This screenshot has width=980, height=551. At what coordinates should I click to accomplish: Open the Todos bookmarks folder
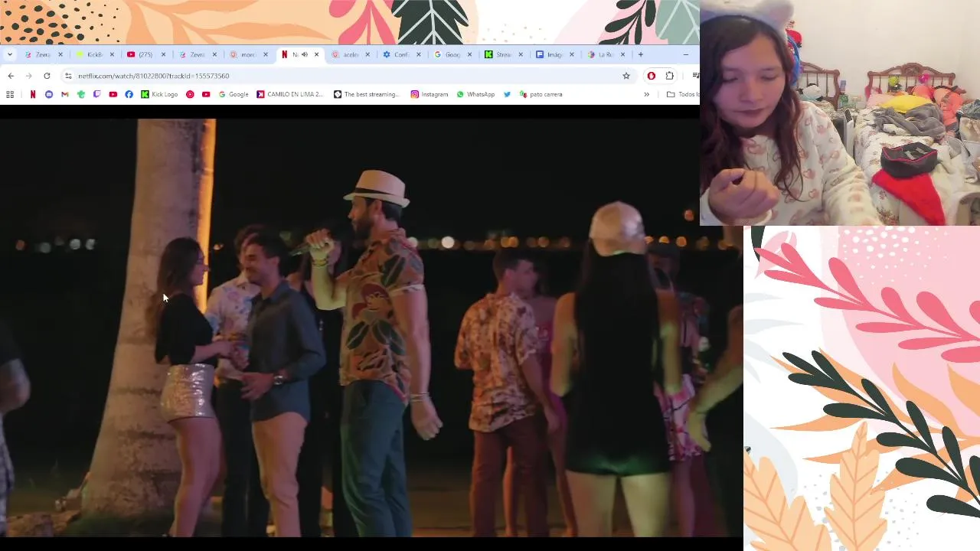(x=683, y=94)
